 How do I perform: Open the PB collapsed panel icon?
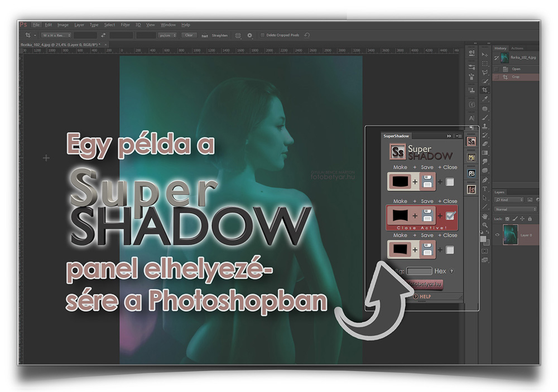click(472, 173)
